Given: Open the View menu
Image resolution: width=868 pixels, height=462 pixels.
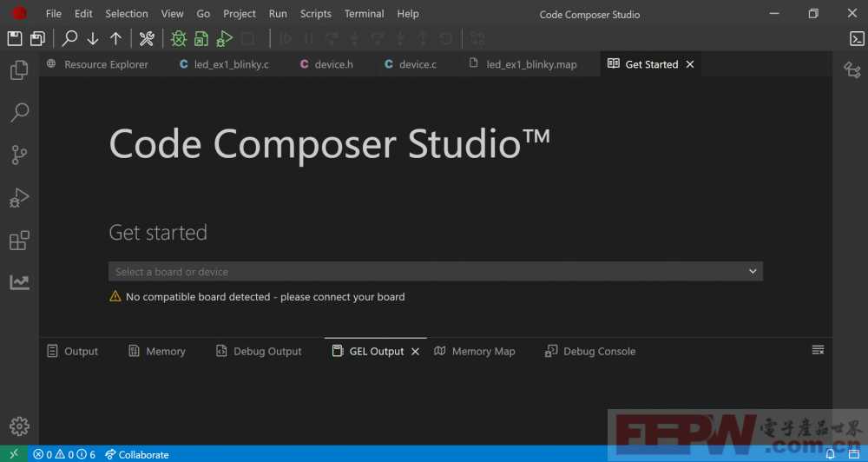Looking at the screenshot, I should pyautogui.click(x=172, y=14).
